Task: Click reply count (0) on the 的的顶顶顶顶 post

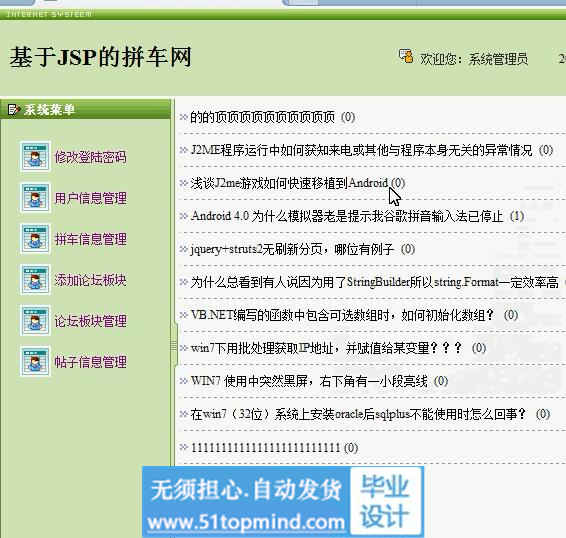Action: pos(348,117)
